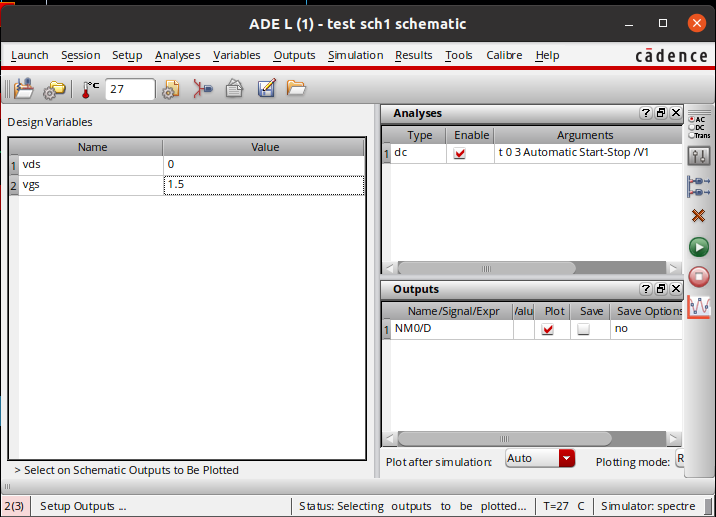This screenshot has width=716, height=517.
Task: Click the Analyses horizontal scrollbar thumb
Action: pos(487,269)
